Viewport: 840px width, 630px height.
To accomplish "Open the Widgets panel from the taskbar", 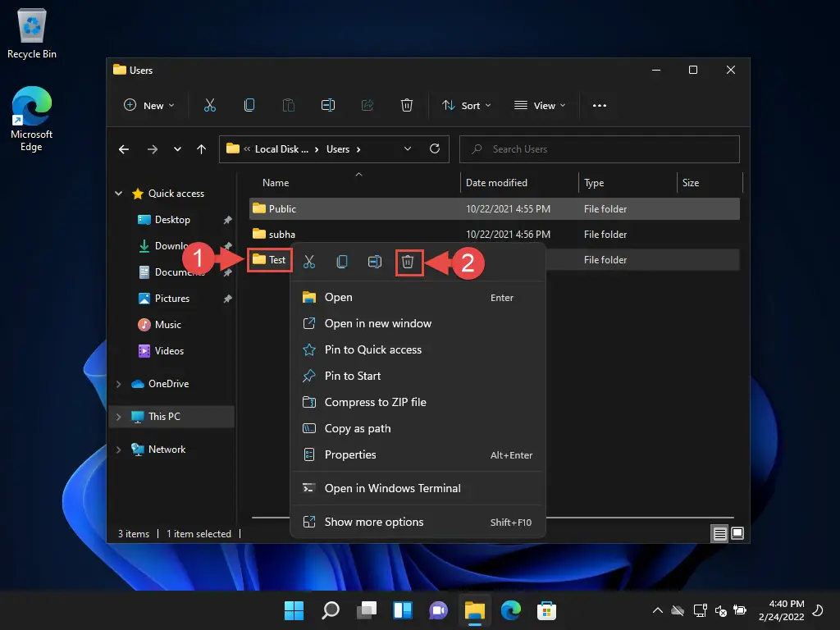I will point(403,610).
